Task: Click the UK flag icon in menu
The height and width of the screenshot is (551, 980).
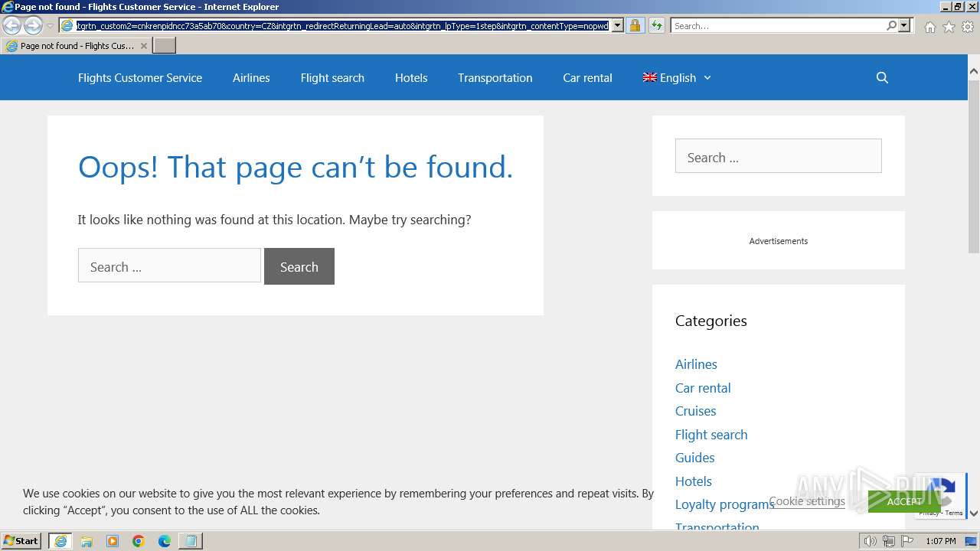Action: pos(649,77)
